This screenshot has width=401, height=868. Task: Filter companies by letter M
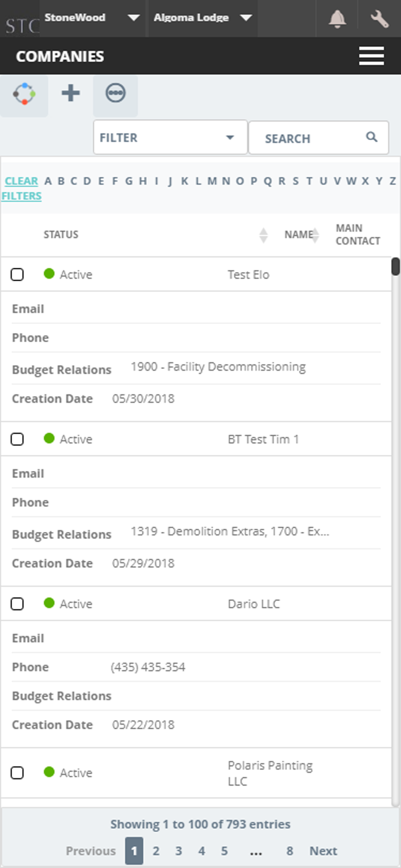click(212, 181)
